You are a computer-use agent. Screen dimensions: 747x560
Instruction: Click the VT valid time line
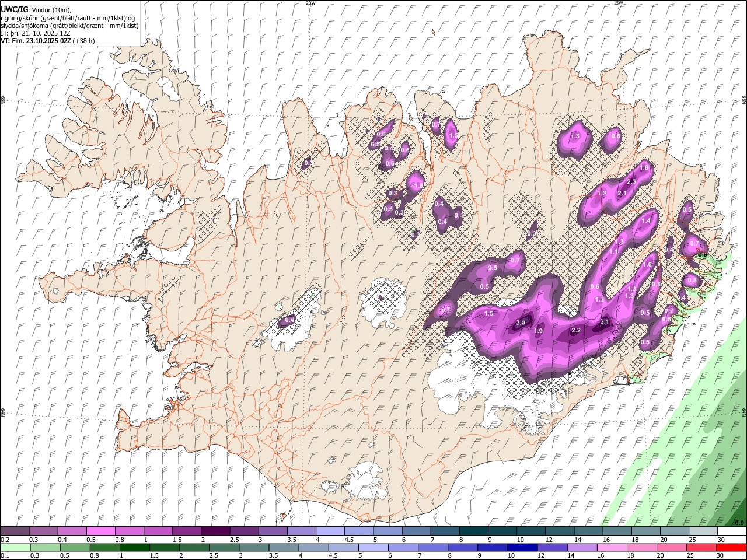click(48, 41)
